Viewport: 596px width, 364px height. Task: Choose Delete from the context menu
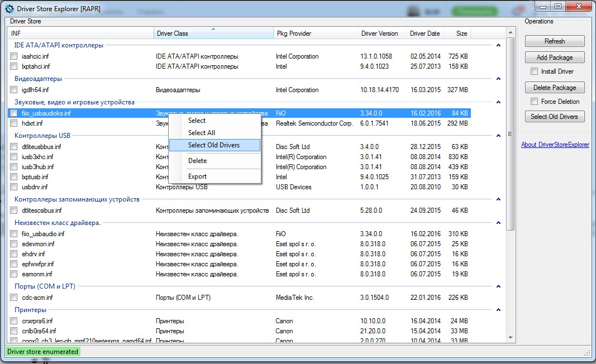pyautogui.click(x=214, y=161)
